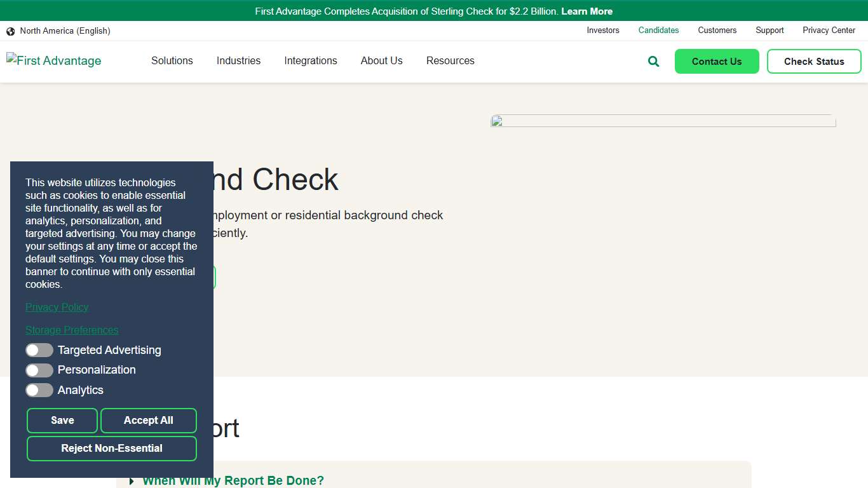Viewport: 868px width, 488px height.
Task: Click the globe region icon
Action: click(x=10, y=30)
